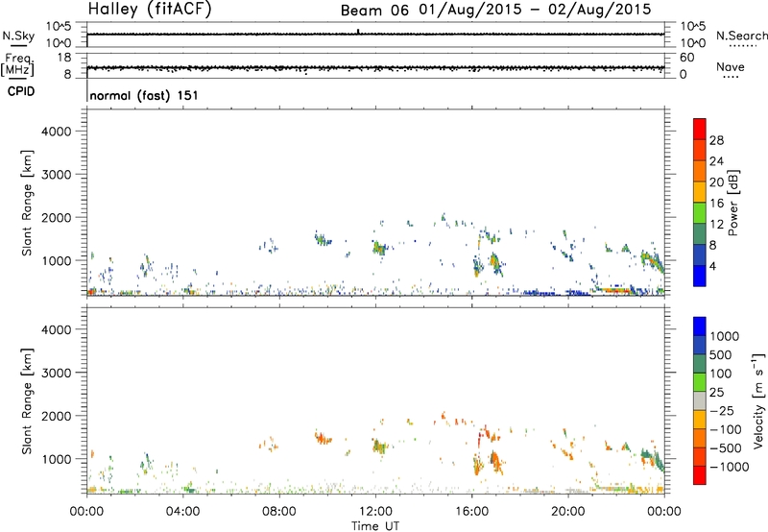
Task: Click the power echo cluster near 17:00 UT
Action: 495,264
